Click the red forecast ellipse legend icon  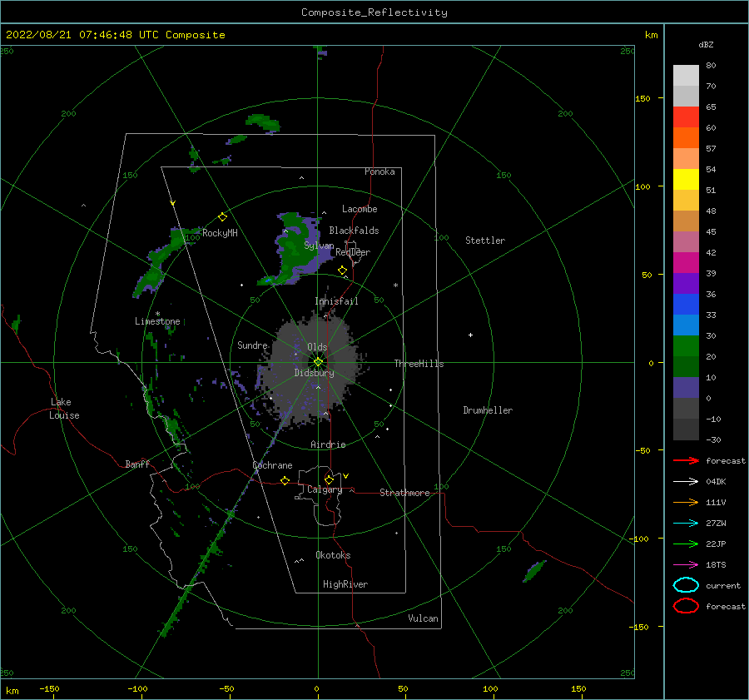(686, 606)
